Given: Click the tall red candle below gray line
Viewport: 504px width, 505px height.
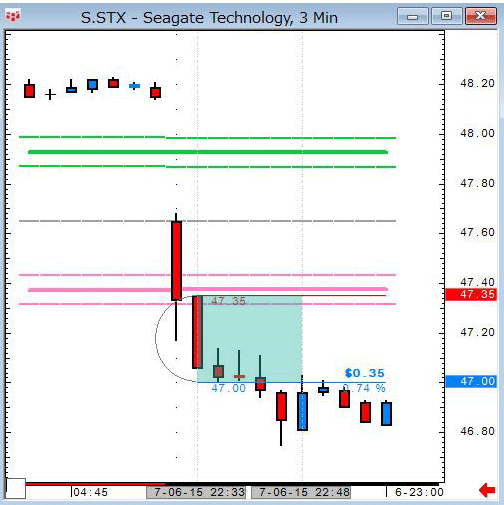Looking at the screenshot, I should (176, 261).
